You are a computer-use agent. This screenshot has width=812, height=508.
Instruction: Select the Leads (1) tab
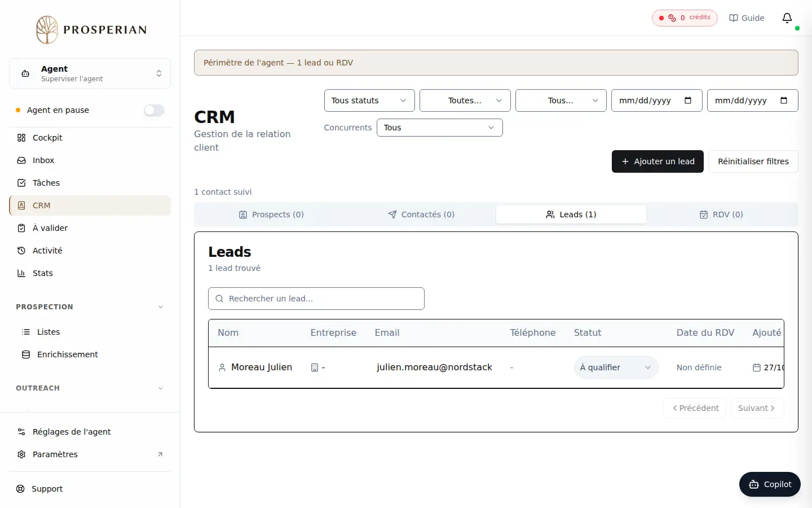pos(571,214)
